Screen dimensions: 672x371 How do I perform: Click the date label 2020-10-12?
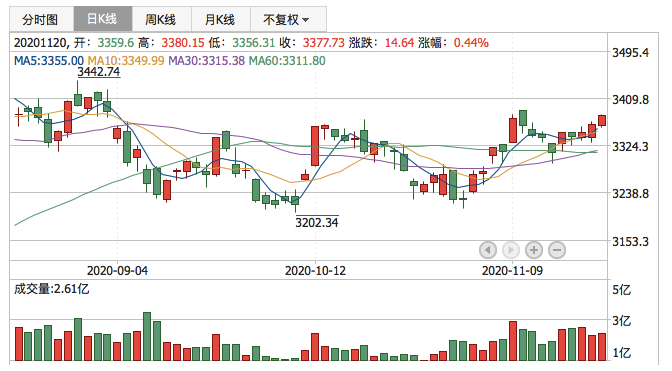pyautogui.click(x=315, y=271)
